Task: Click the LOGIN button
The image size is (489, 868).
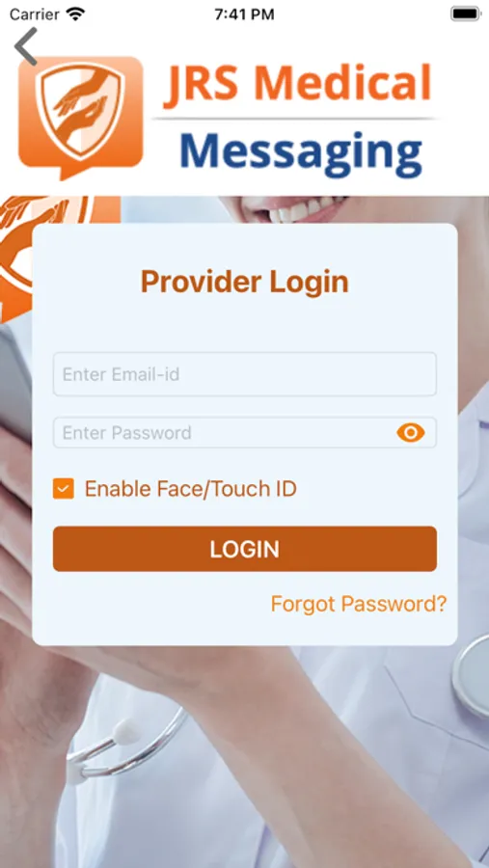Action: click(245, 549)
